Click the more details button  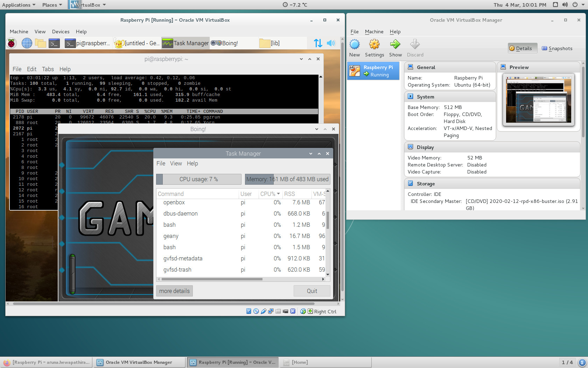click(174, 291)
